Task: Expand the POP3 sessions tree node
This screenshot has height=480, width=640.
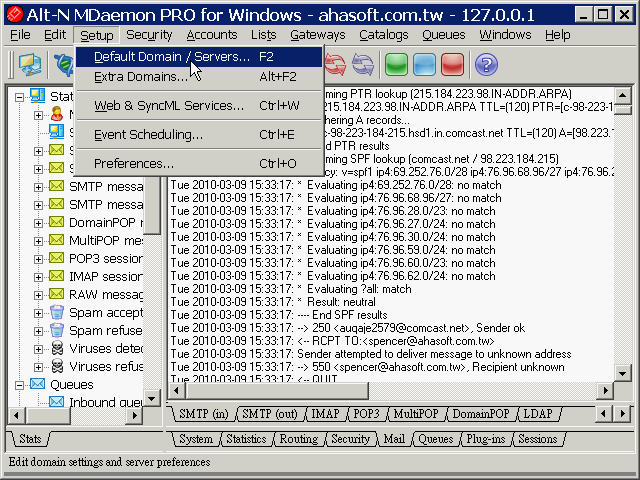Action: pos(38,259)
